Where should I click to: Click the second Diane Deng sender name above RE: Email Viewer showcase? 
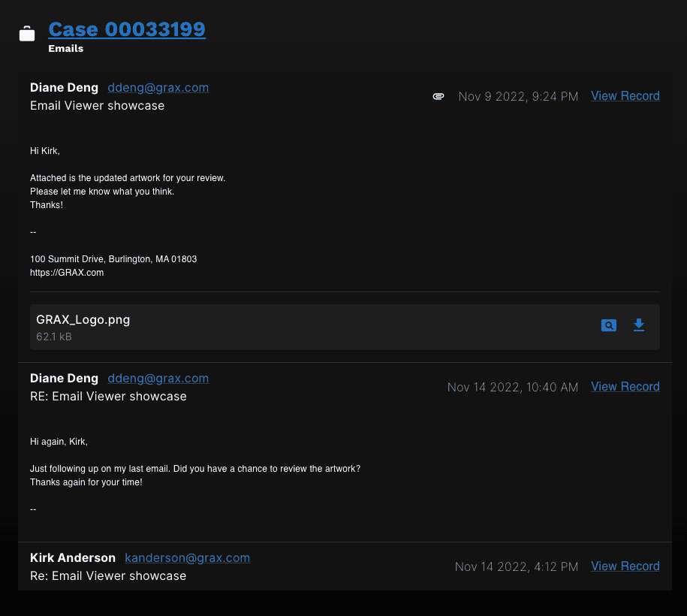[64, 379]
